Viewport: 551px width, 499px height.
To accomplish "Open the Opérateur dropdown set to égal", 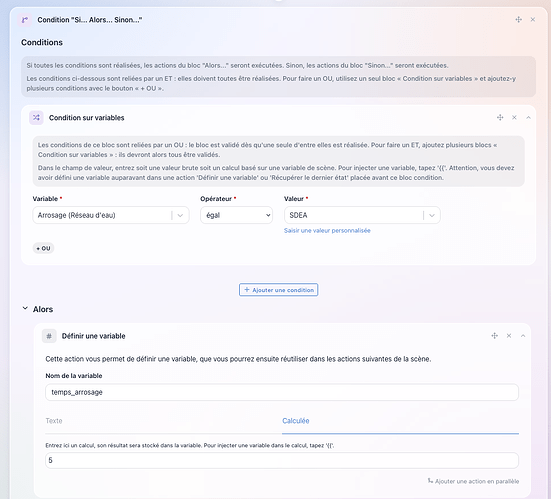I will [236, 215].
